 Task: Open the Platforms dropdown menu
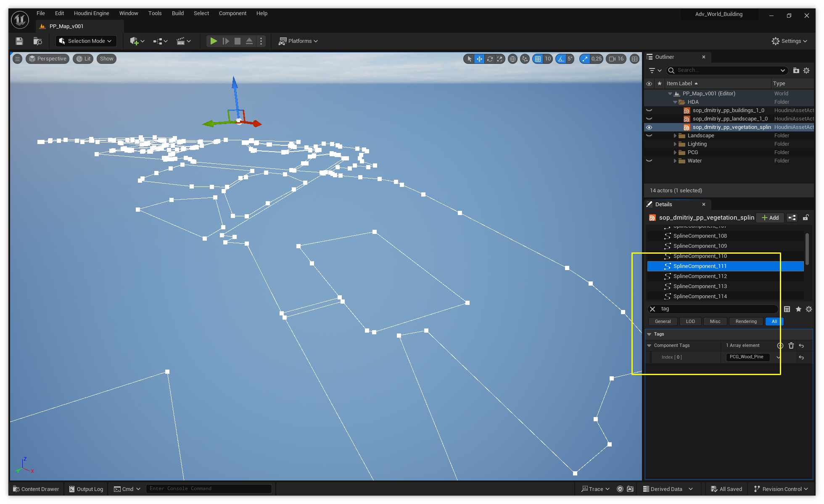[298, 41]
